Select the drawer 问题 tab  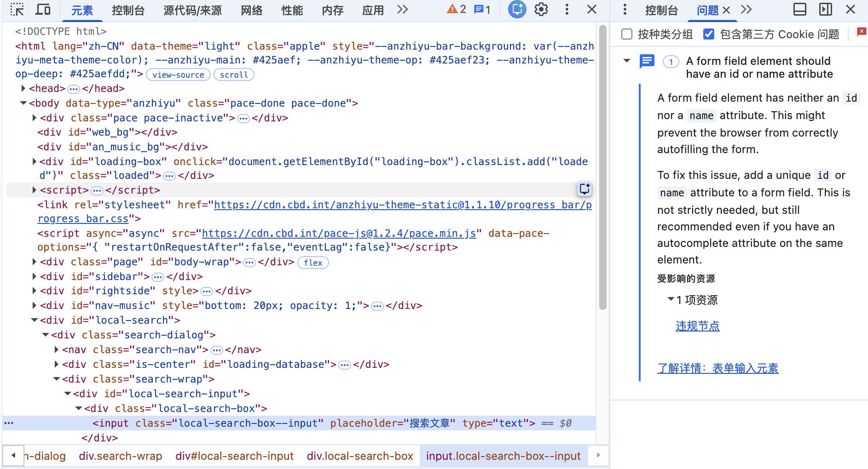point(707,10)
